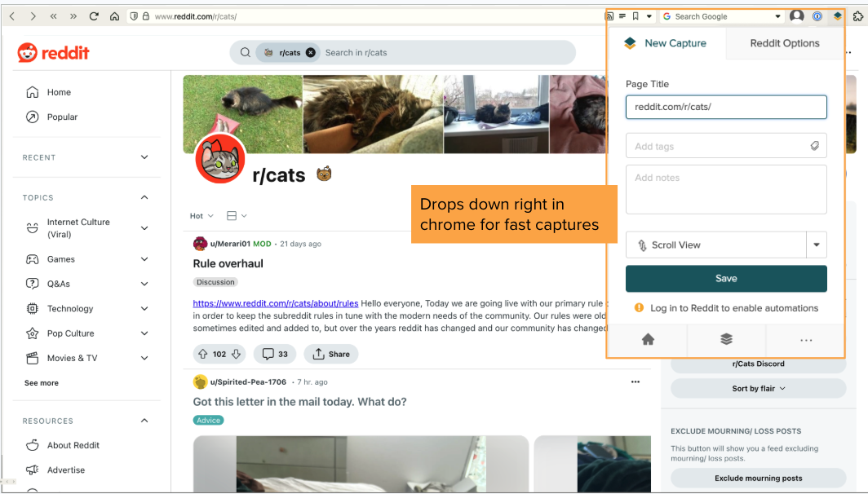Click the home icon in capture panel
Screen dimensions: 868x494
coord(648,340)
